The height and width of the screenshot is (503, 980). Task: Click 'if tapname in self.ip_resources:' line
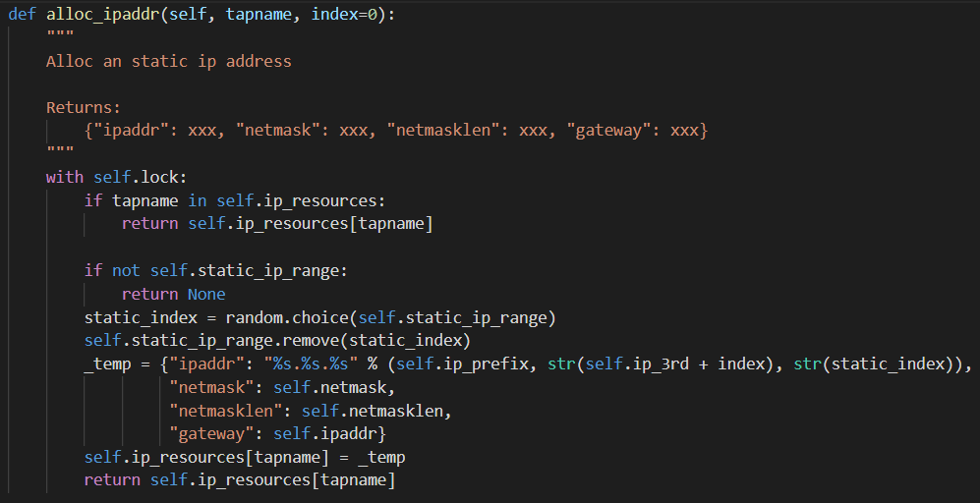point(235,201)
